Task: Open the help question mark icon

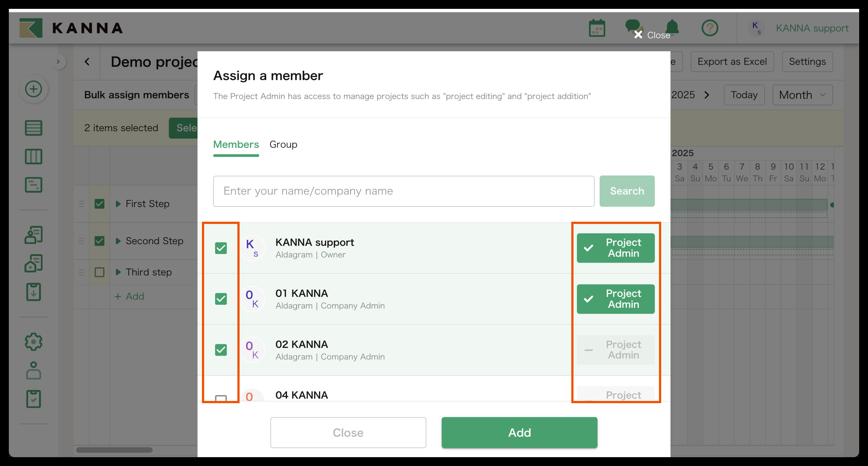Action: pyautogui.click(x=710, y=28)
